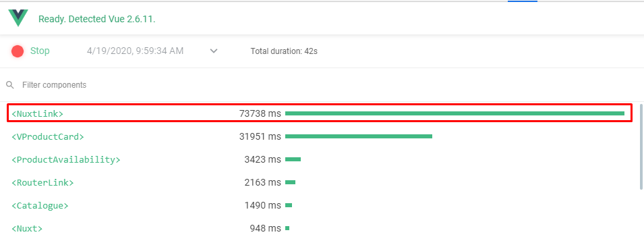The width and height of the screenshot is (644, 243).
Task: Click the search magnifier icon
Action: (x=10, y=85)
